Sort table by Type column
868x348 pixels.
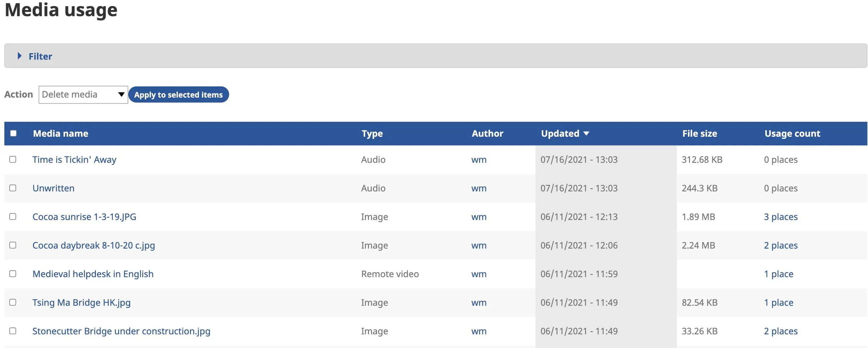coord(372,134)
